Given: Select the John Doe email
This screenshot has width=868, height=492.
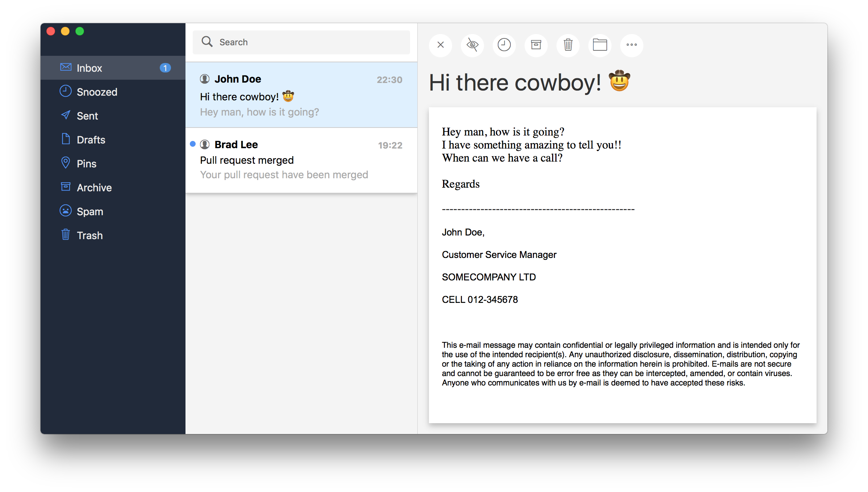Looking at the screenshot, I should [x=301, y=95].
